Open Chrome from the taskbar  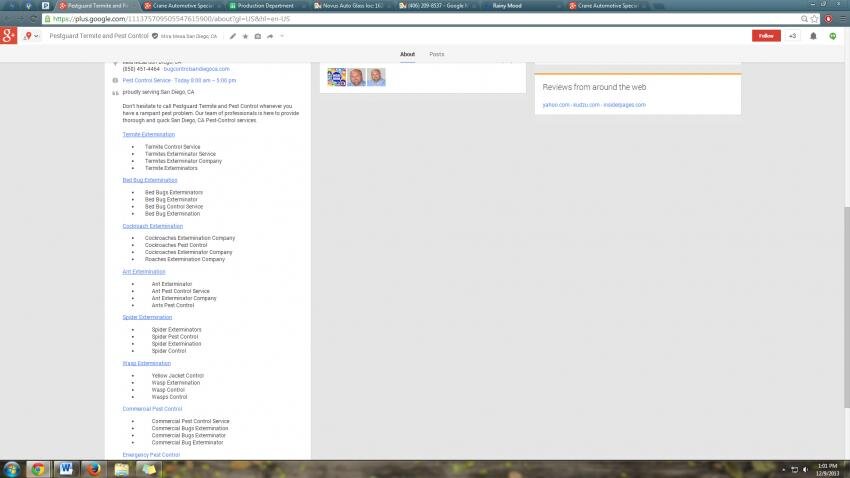point(38,469)
